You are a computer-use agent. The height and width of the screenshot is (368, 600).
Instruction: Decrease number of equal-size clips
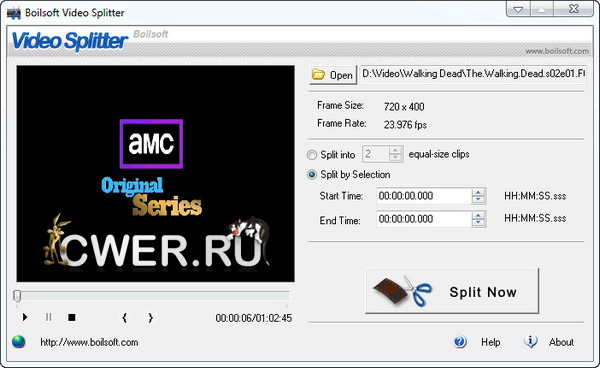point(396,158)
